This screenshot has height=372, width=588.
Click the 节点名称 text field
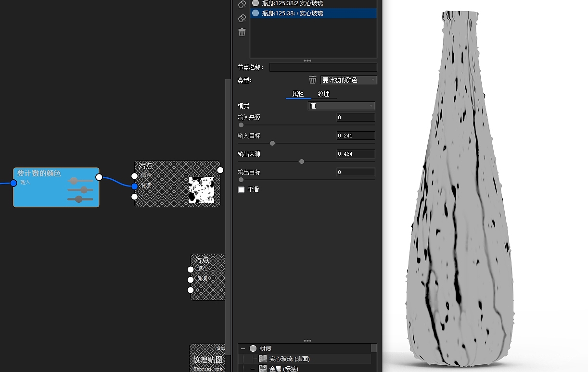tap(323, 67)
